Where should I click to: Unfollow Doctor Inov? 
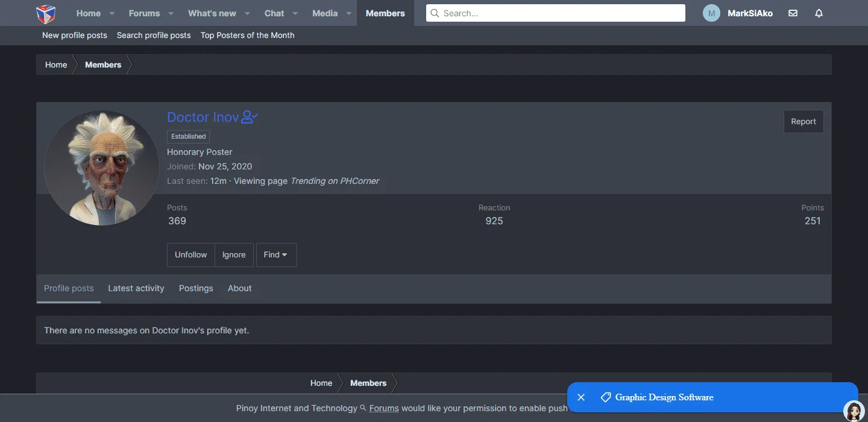point(191,255)
